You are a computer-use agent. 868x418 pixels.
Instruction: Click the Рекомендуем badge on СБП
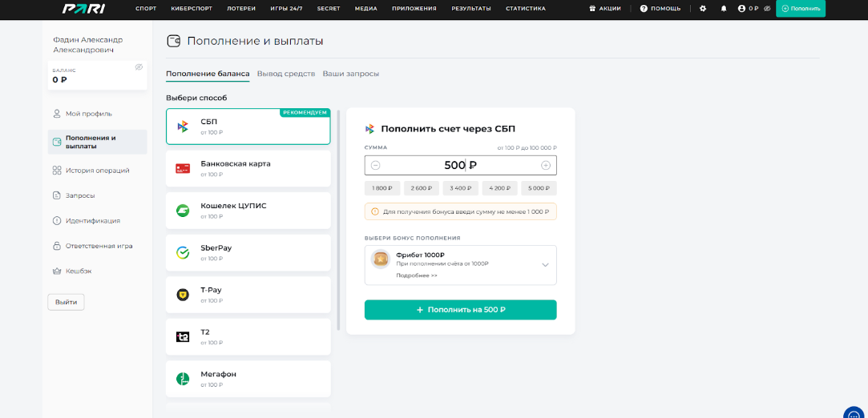click(x=305, y=112)
